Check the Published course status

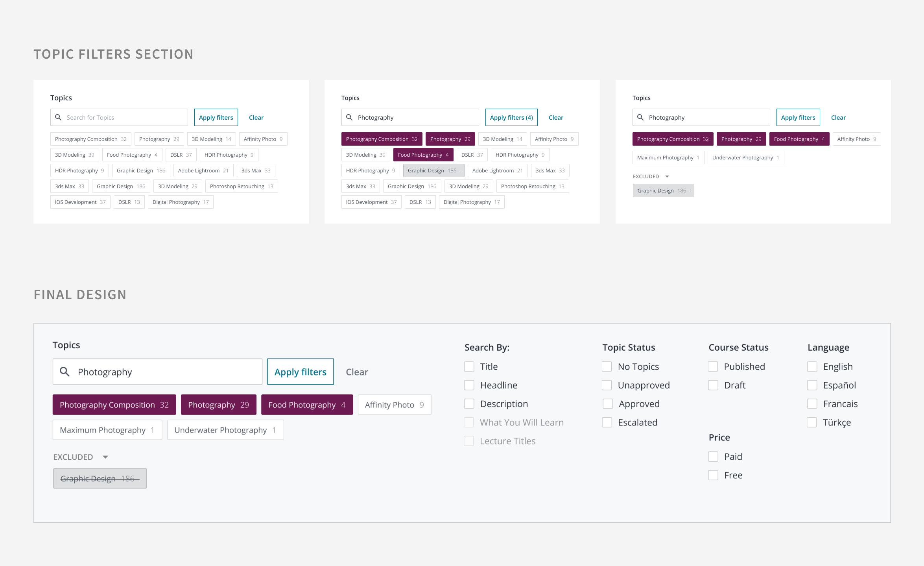click(x=713, y=366)
